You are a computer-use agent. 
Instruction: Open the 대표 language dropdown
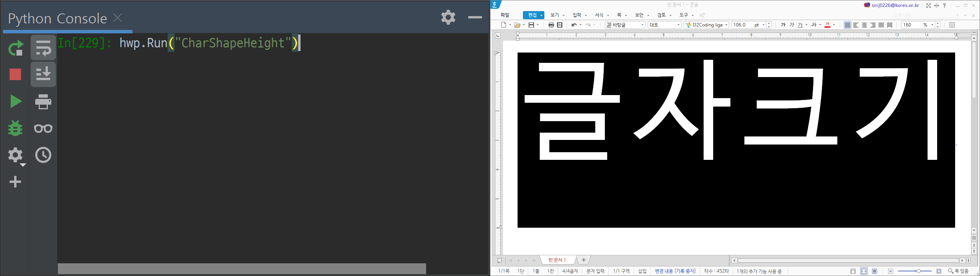[x=665, y=25]
